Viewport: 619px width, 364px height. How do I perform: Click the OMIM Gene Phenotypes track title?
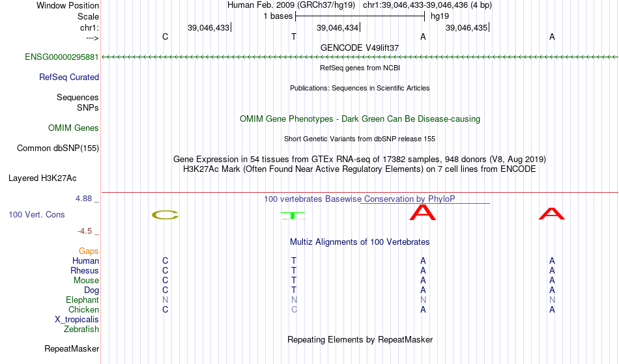click(360, 119)
